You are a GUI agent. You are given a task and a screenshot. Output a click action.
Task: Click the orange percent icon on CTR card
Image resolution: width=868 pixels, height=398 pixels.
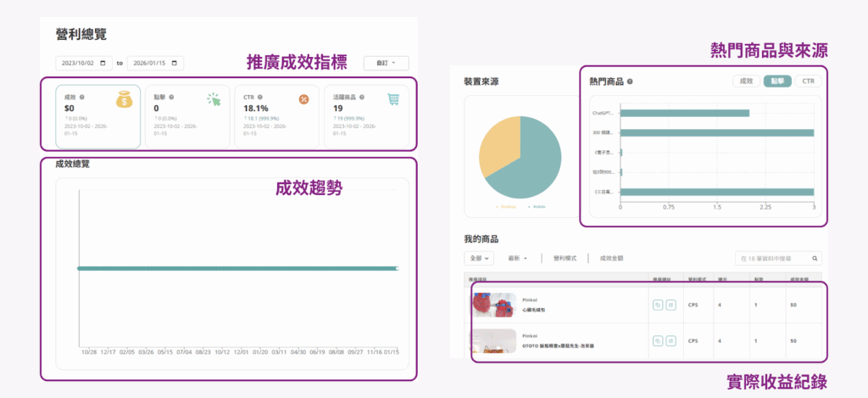[x=303, y=99]
